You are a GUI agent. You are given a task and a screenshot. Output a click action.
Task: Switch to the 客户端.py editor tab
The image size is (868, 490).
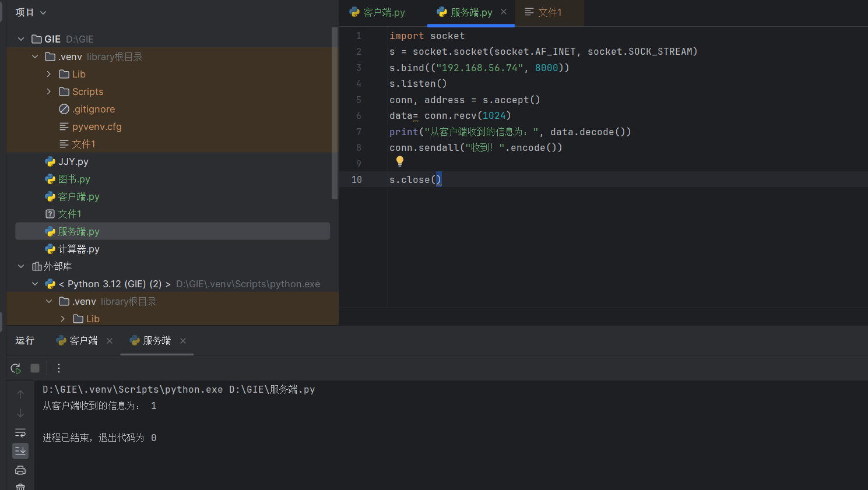click(x=384, y=12)
